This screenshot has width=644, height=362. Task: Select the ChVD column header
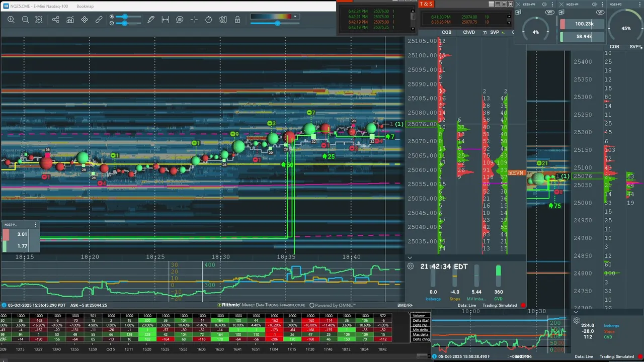[469, 32]
